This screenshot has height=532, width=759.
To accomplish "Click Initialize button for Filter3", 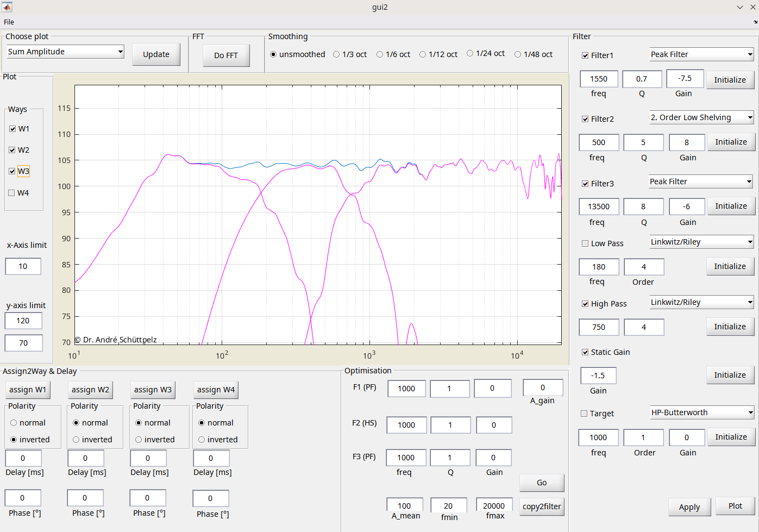I will (731, 206).
